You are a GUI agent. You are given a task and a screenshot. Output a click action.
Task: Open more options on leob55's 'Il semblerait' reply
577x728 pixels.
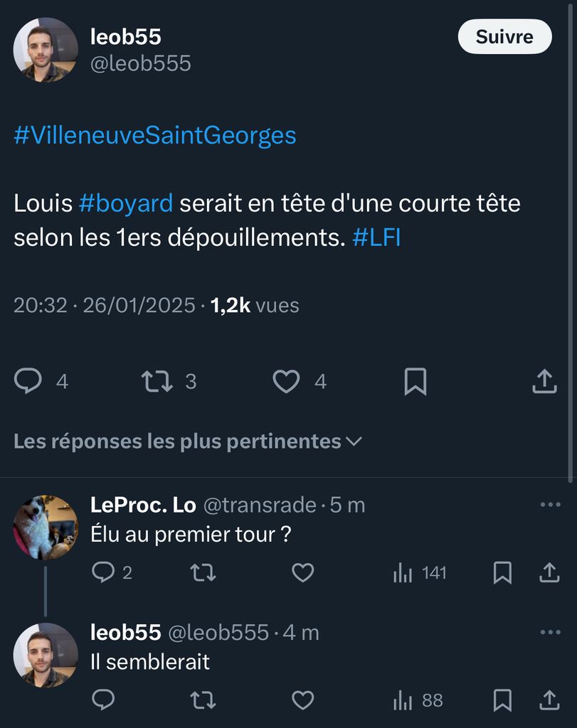click(550, 632)
